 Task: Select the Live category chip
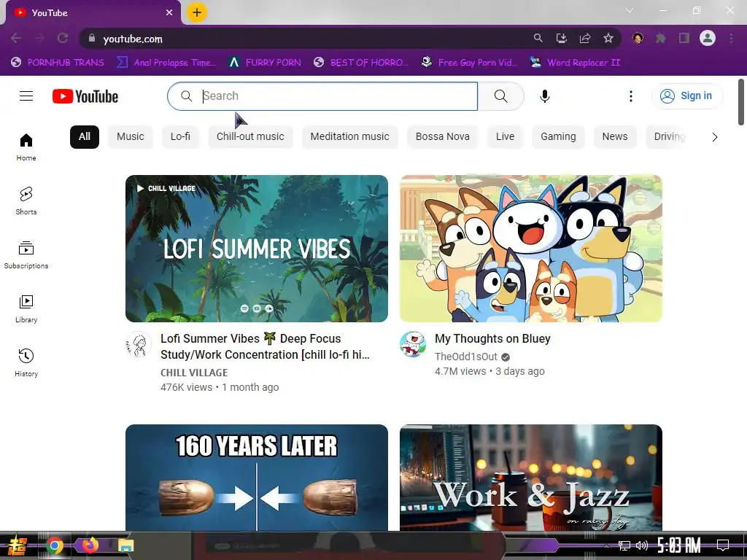[x=505, y=136]
